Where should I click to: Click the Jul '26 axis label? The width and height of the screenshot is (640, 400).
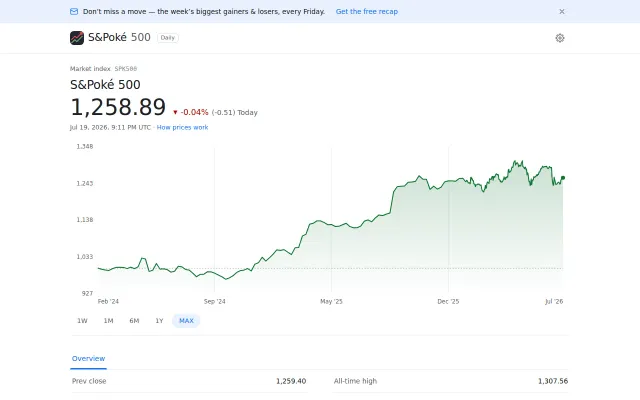[554, 302]
